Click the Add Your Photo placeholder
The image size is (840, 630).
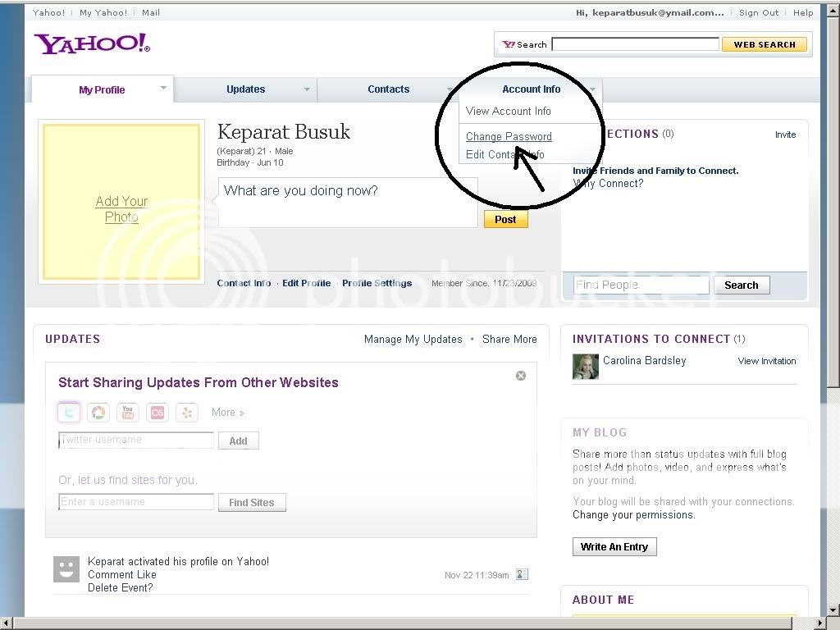(x=121, y=209)
